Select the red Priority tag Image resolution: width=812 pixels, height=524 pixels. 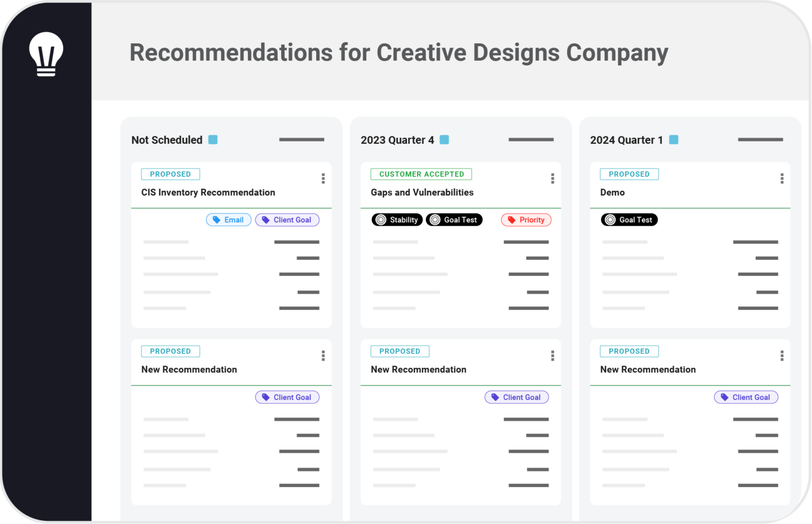[526, 220]
